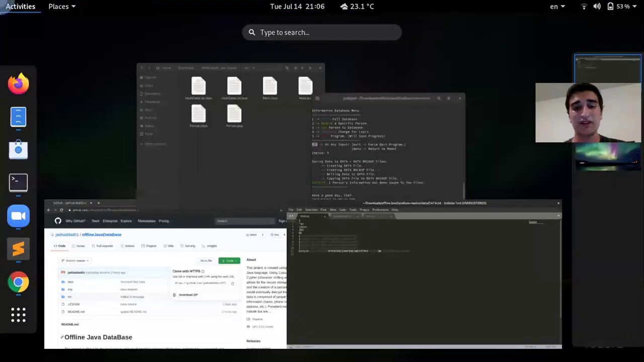Open system menu at battery indicator
644x362 pixels.
[623, 7]
